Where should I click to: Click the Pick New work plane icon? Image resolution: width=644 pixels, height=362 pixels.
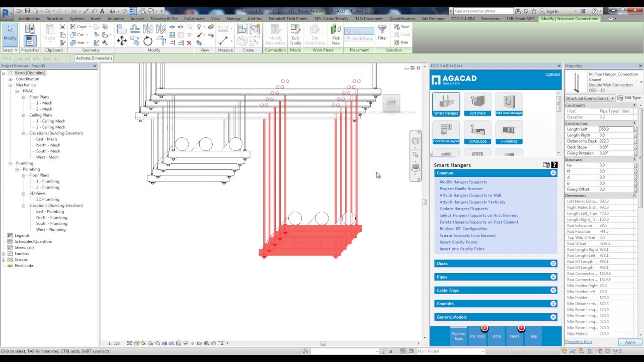tap(336, 35)
